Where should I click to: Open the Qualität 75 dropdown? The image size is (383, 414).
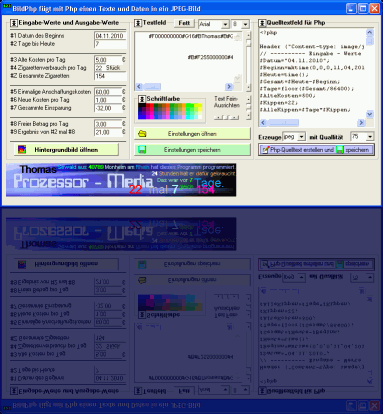tap(370, 137)
